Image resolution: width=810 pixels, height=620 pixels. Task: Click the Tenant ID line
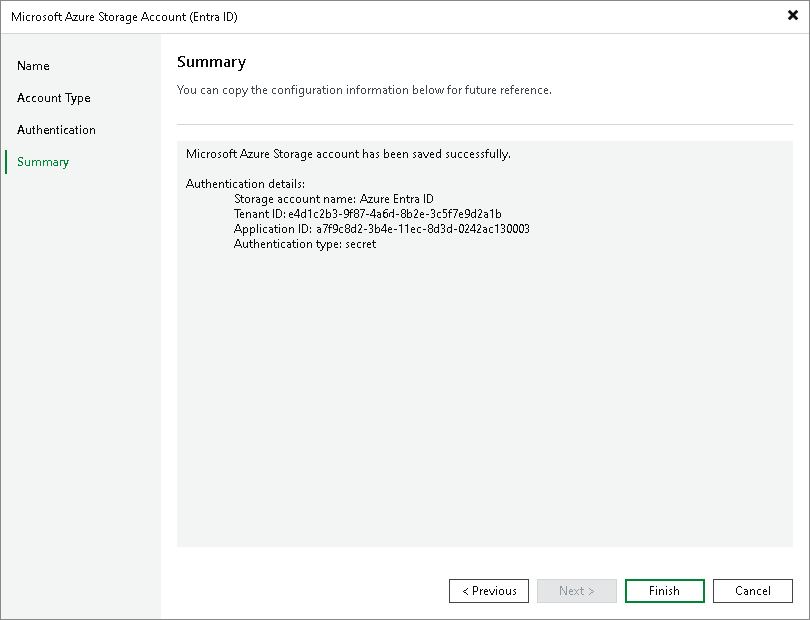click(x=367, y=214)
